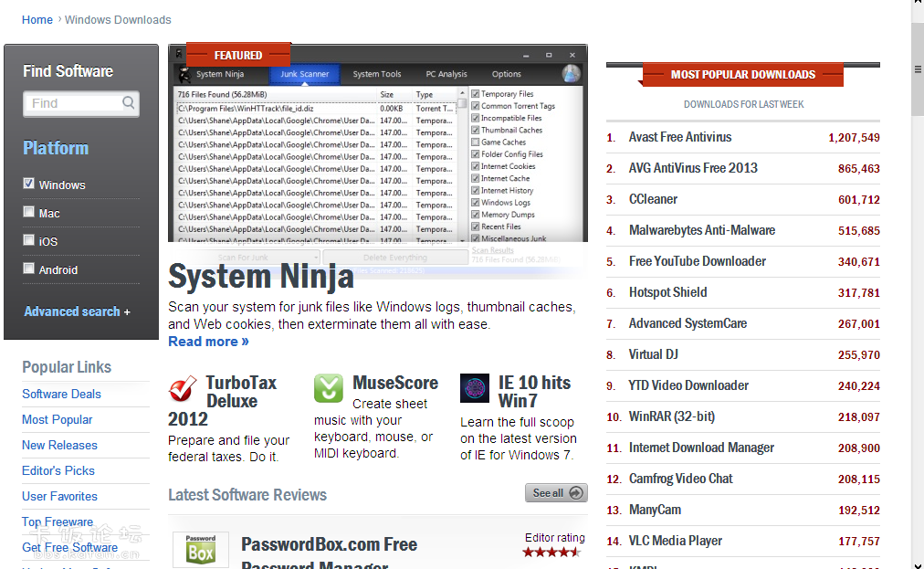Click the page vertical scrollbar thumb
Screen dimensions: 924x569
918,69
